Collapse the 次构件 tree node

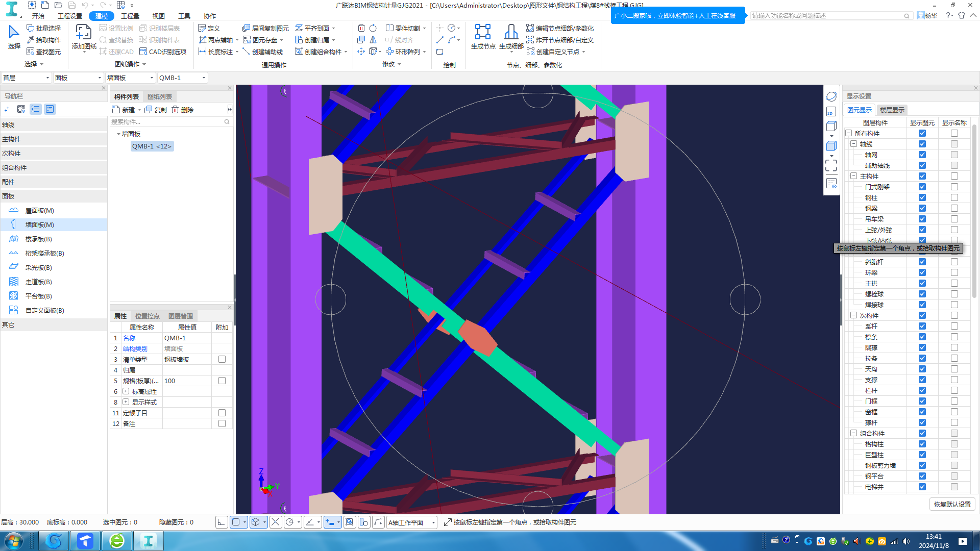tap(853, 315)
